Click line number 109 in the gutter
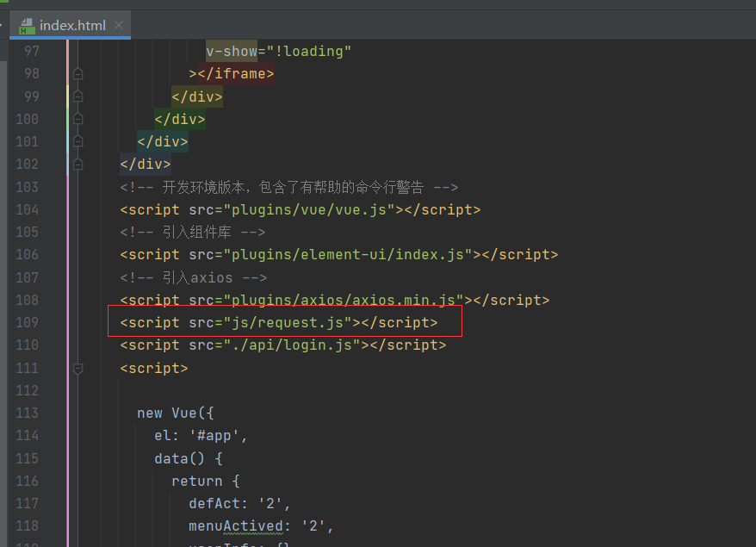The width and height of the screenshot is (756, 547). pos(27,322)
